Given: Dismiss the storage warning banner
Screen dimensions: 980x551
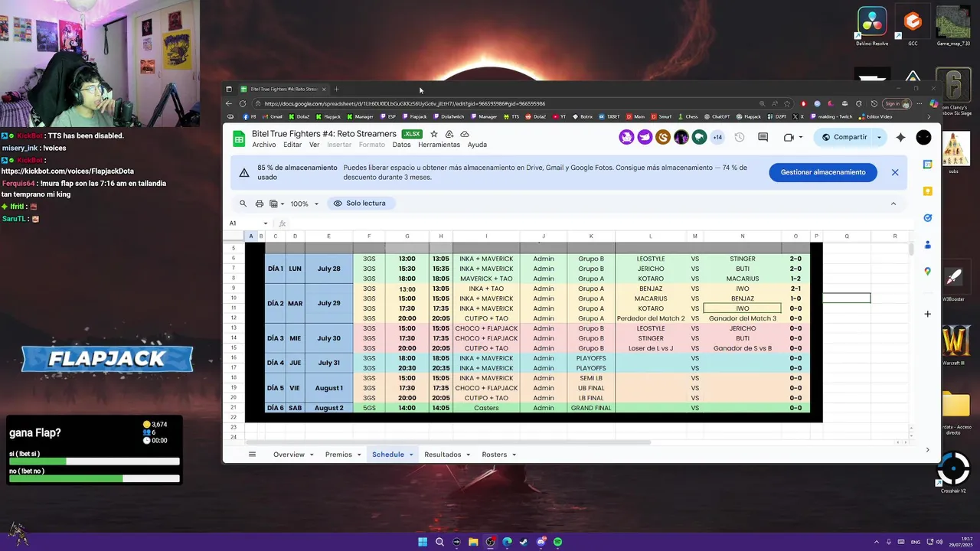Looking at the screenshot, I should pyautogui.click(x=895, y=172).
